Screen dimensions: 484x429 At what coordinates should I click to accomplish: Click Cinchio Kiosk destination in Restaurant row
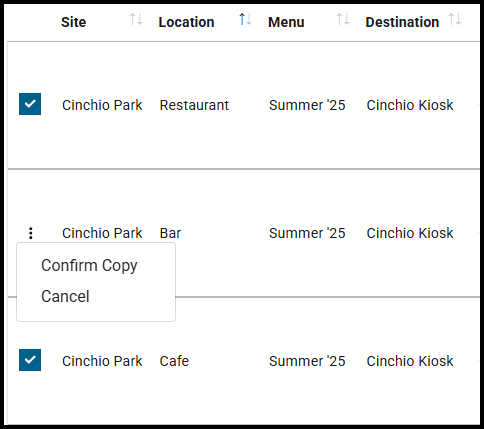(x=410, y=105)
